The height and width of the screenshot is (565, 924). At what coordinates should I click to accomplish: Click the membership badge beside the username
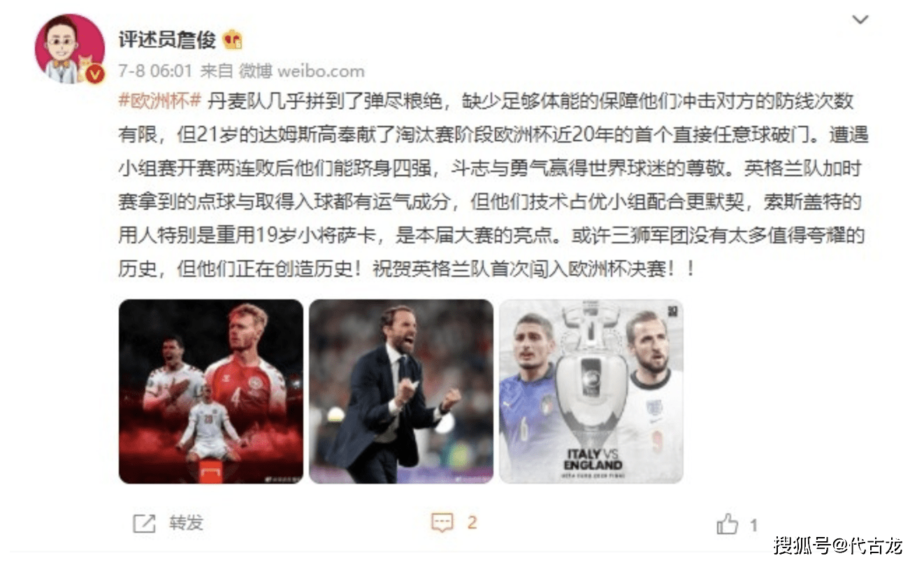point(233,41)
